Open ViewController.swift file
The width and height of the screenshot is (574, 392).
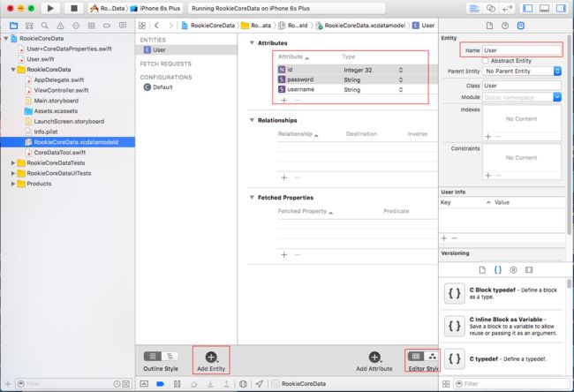(x=61, y=90)
